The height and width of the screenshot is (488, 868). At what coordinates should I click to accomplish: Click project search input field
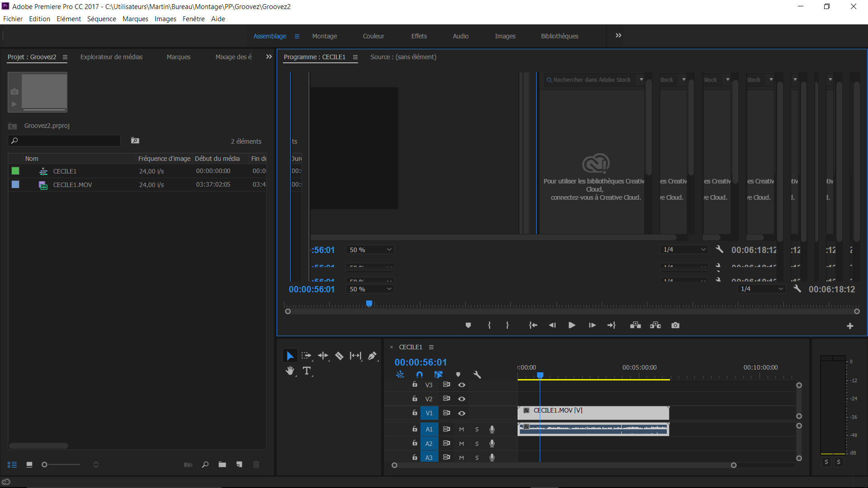click(x=64, y=141)
